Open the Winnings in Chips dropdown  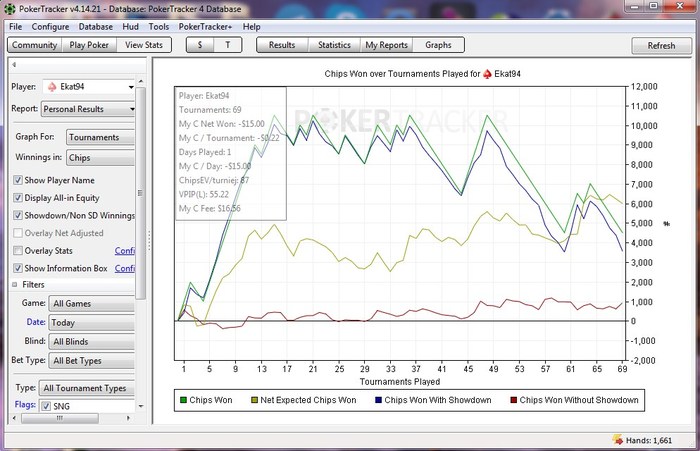(100, 158)
